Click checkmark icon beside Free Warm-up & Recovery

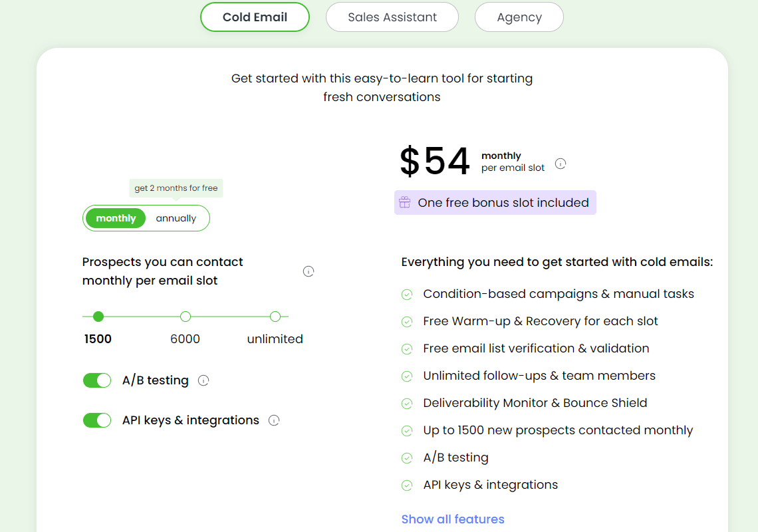[407, 322]
